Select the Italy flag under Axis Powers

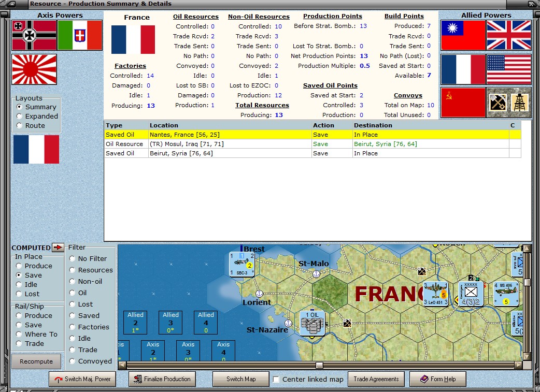pos(80,35)
